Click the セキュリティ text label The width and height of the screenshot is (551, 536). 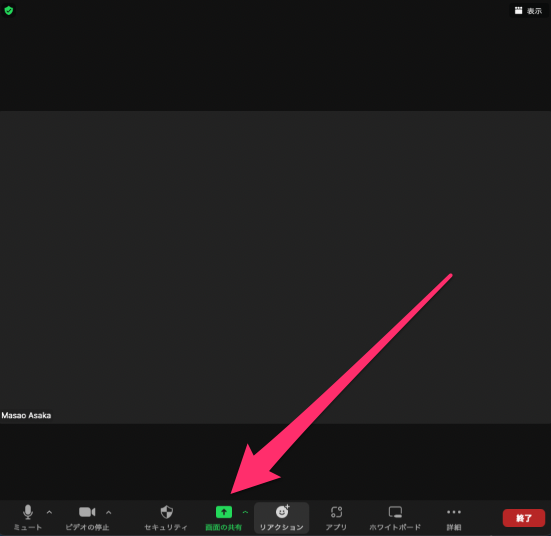(166, 527)
